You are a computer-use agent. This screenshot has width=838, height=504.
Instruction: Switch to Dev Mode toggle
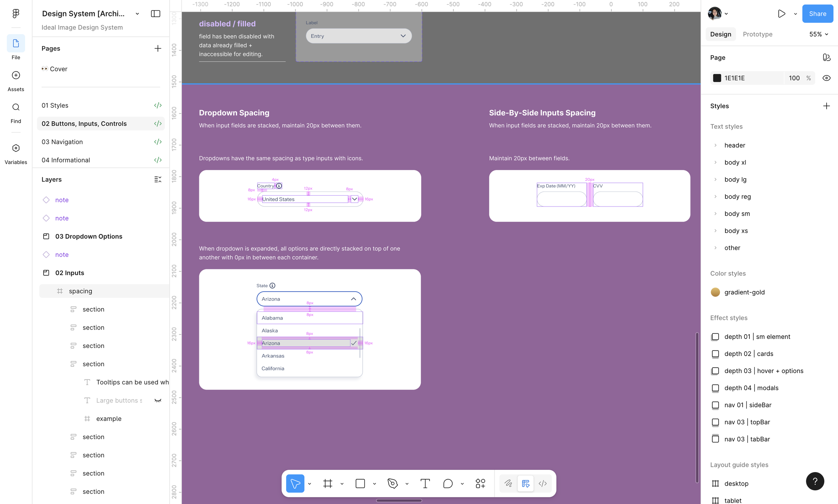click(x=543, y=483)
